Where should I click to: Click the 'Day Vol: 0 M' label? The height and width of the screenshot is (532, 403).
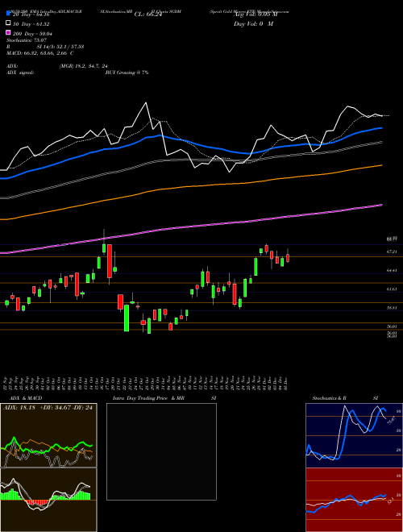tap(253, 23)
